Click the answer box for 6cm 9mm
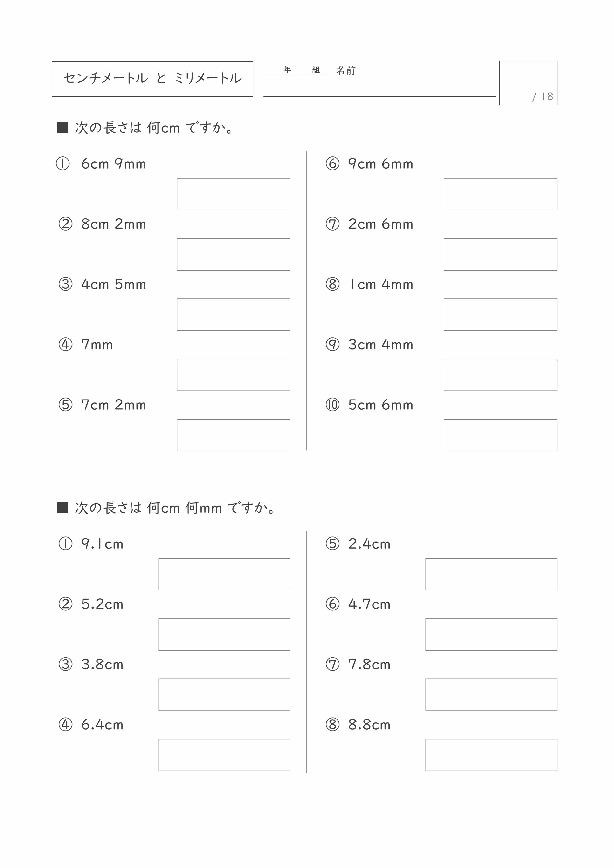The height and width of the screenshot is (868, 614). click(x=234, y=194)
